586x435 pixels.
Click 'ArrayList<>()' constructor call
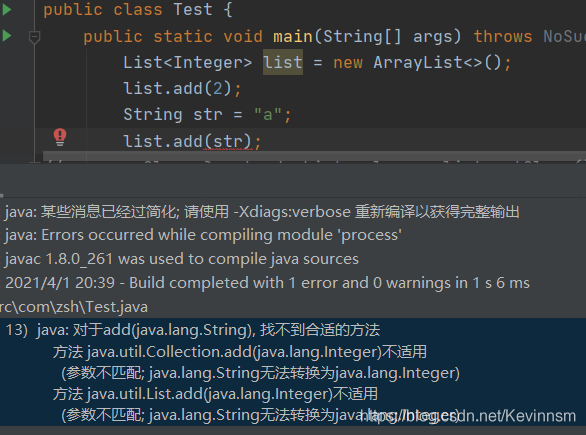tap(437, 62)
